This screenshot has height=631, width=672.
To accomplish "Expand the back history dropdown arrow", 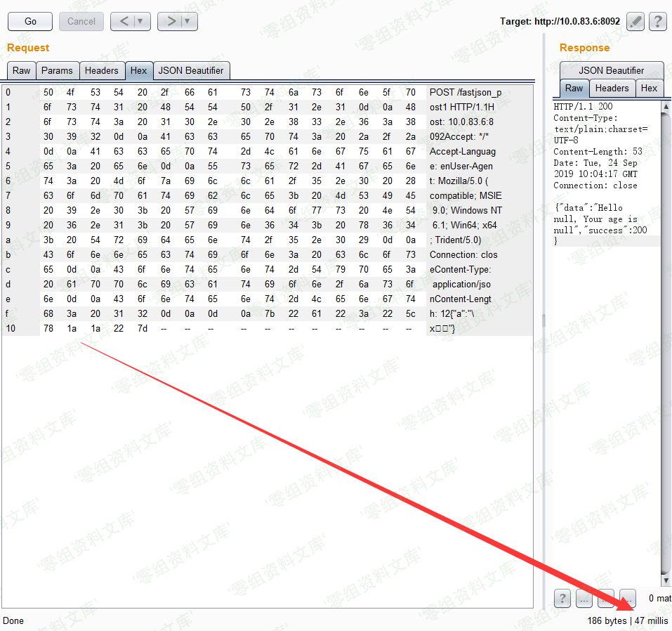I will tap(141, 22).
